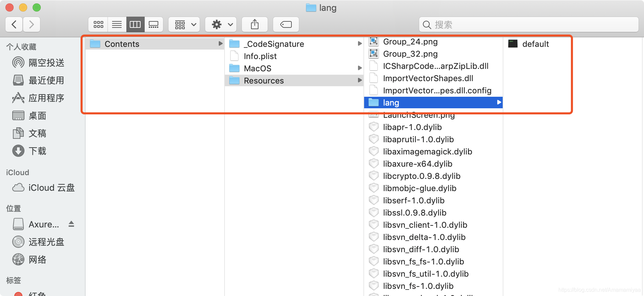644x296 pixels.
Task: Open the group-by arrangement dropdown
Action: coord(184,24)
